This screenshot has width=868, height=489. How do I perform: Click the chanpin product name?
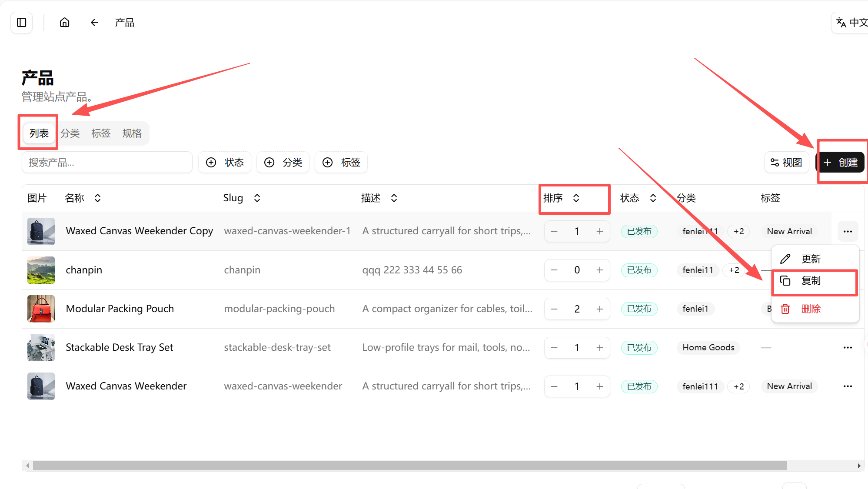(x=84, y=270)
